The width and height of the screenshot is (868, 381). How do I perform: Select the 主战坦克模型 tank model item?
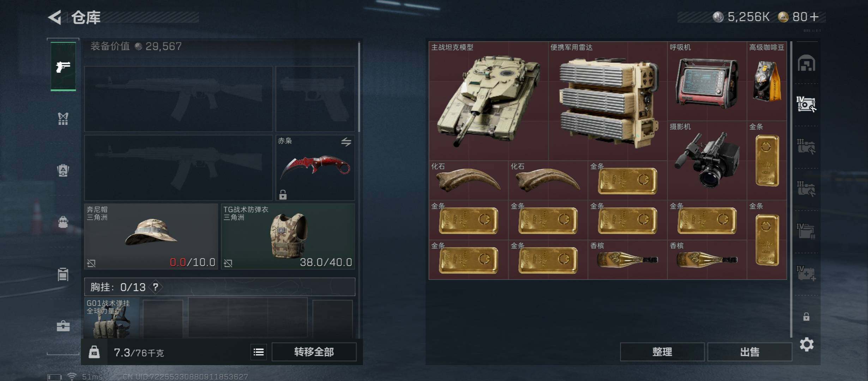click(489, 101)
